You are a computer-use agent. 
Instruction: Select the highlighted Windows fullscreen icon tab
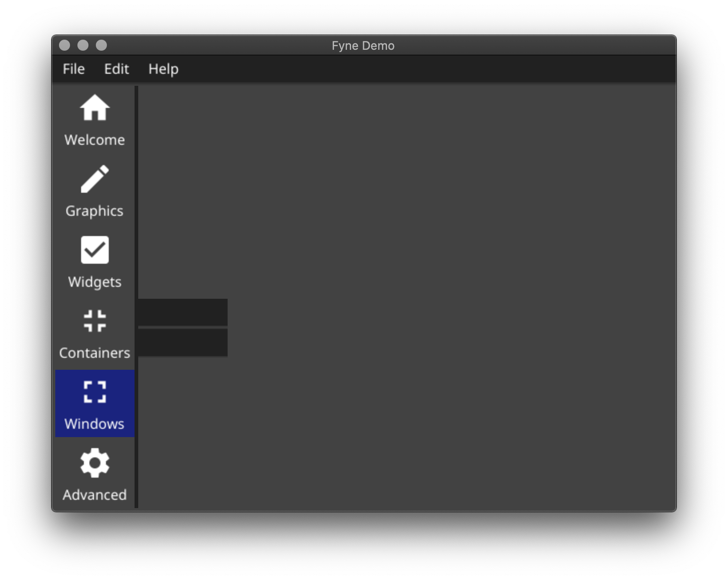94,403
